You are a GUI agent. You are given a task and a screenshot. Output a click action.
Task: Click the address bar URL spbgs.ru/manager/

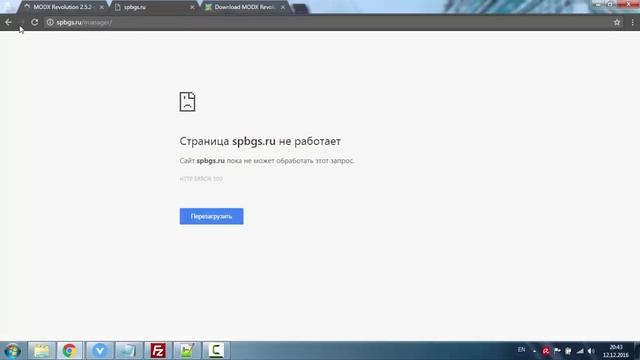[x=84, y=22]
